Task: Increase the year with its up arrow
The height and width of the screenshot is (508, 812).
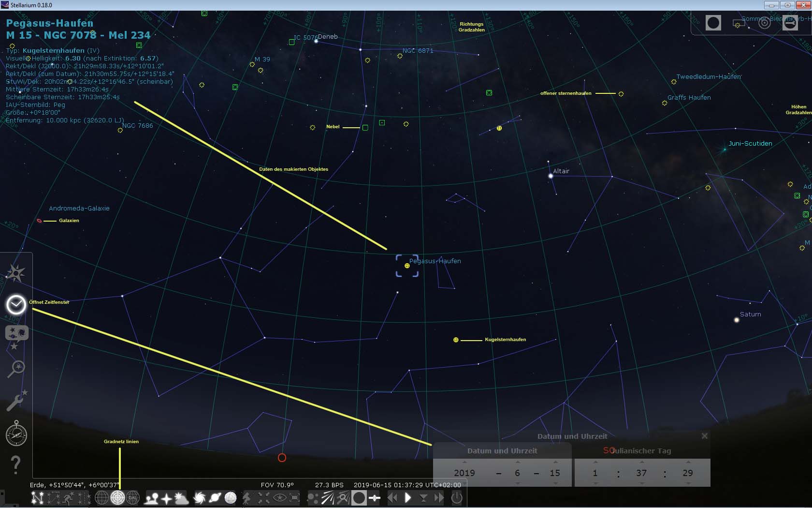Action: (x=464, y=462)
